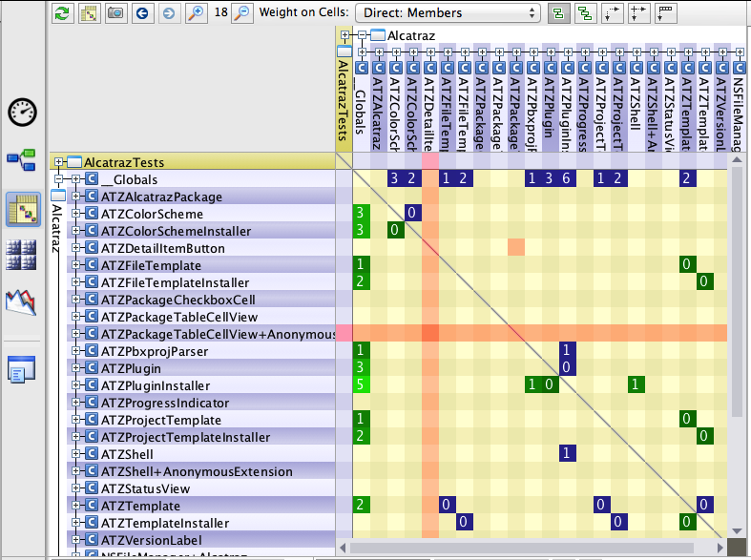Expand the ATZTemplate row node
Screen dimensions: 751x560
point(75,506)
